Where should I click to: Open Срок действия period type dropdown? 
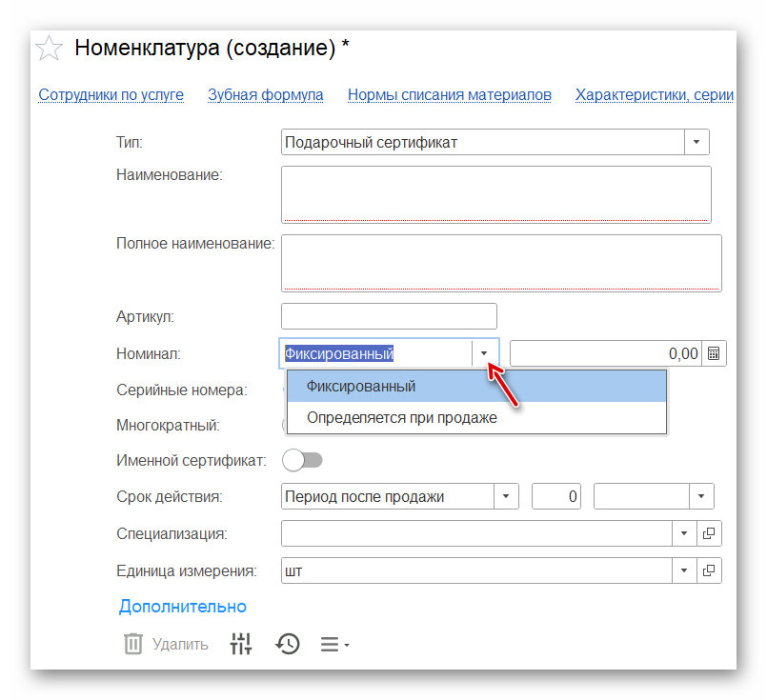(506, 496)
